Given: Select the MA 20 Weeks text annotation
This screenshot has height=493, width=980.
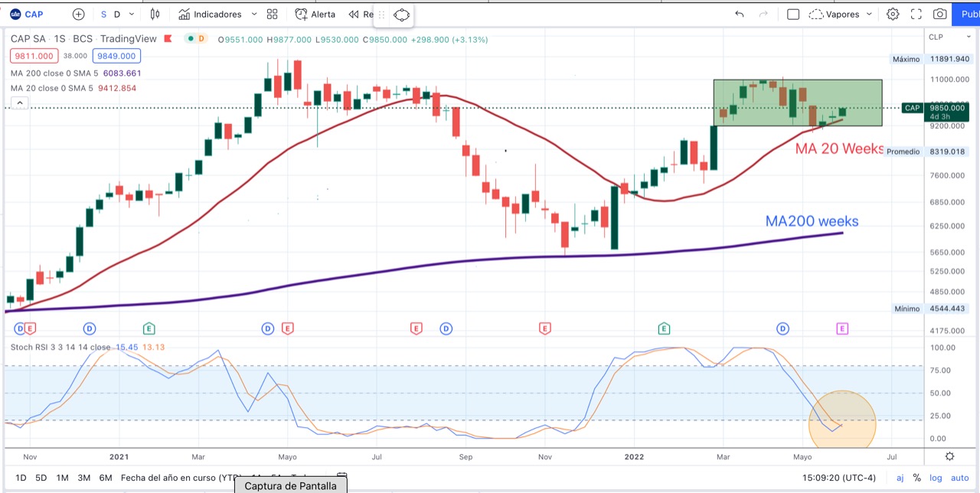Looking at the screenshot, I should click(841, 149).
